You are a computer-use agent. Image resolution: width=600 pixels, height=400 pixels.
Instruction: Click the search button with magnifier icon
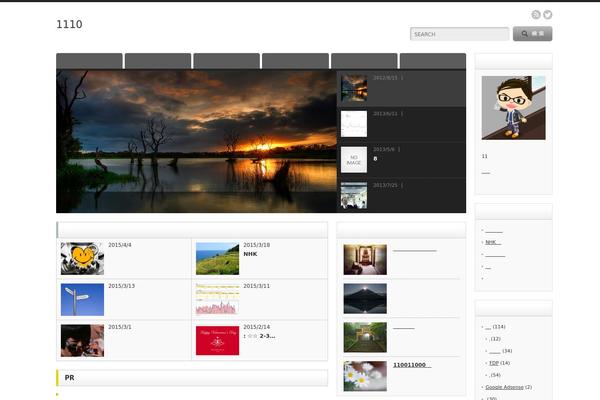click(x=532, y=34)
